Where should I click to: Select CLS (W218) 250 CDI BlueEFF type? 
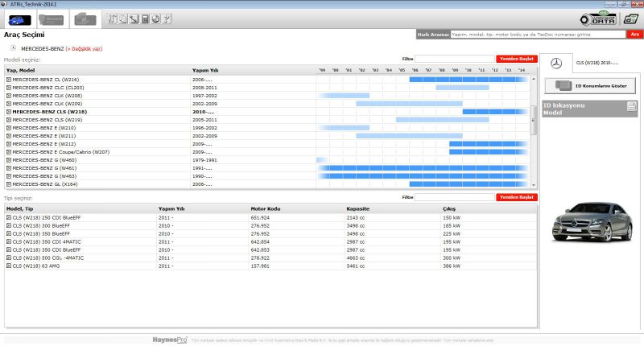pyautogui.click(x=47, y=218)
